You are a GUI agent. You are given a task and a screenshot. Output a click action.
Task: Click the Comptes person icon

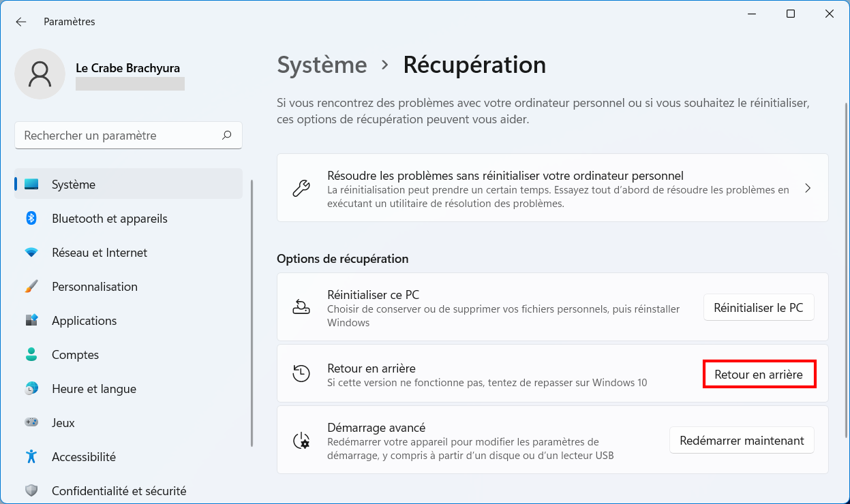(x=31, y=355)
